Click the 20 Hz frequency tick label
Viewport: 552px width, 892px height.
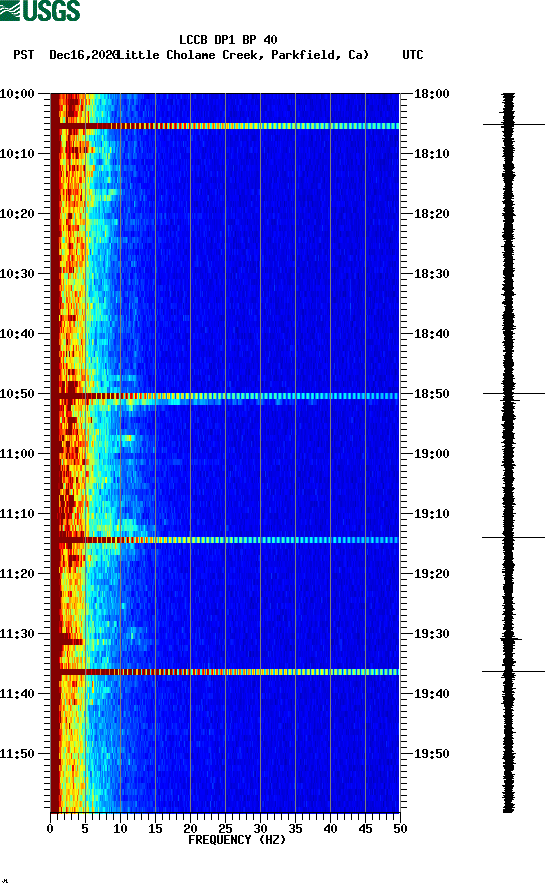pos(190,829)
